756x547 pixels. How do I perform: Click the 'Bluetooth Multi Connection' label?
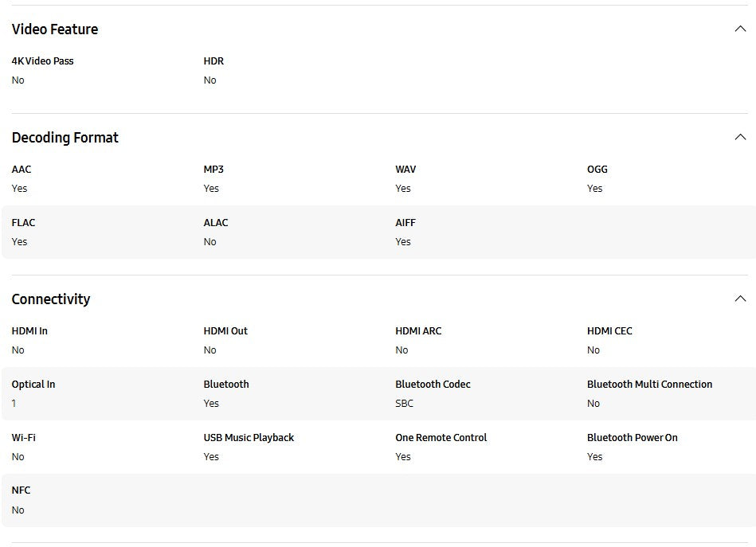[x=649, y=385]
